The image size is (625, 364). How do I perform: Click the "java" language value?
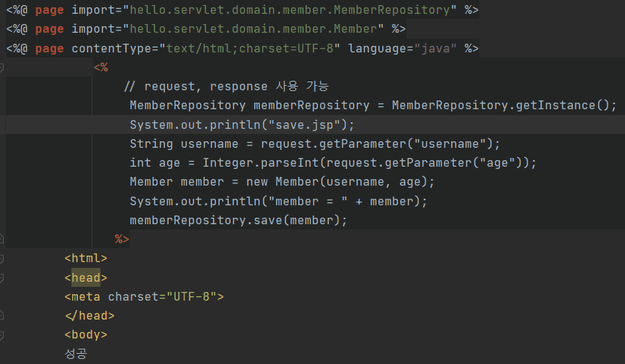click(436, 49)
